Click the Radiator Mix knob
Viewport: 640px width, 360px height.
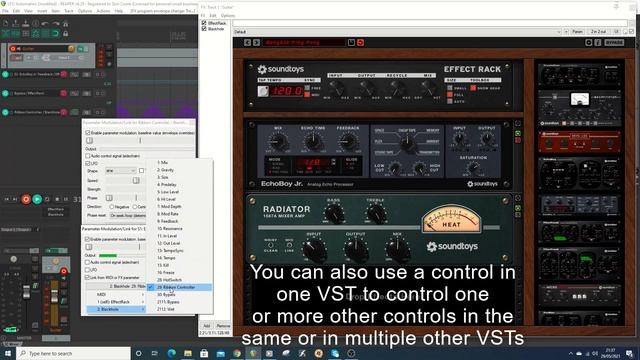click(x=398, y=250)
